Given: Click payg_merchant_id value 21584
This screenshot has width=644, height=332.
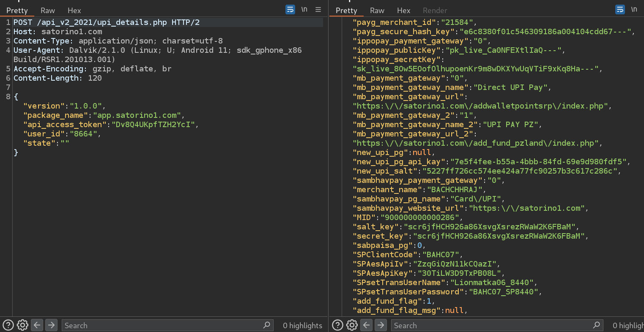Looking at the screenshot, I should click(457, 22).
